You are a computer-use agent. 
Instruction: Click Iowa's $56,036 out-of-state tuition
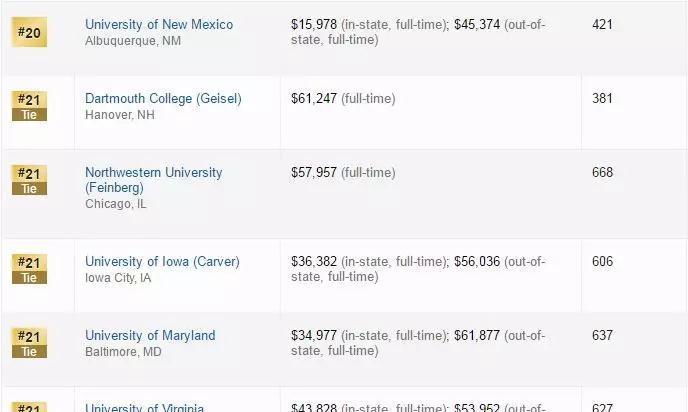[477, 262]
